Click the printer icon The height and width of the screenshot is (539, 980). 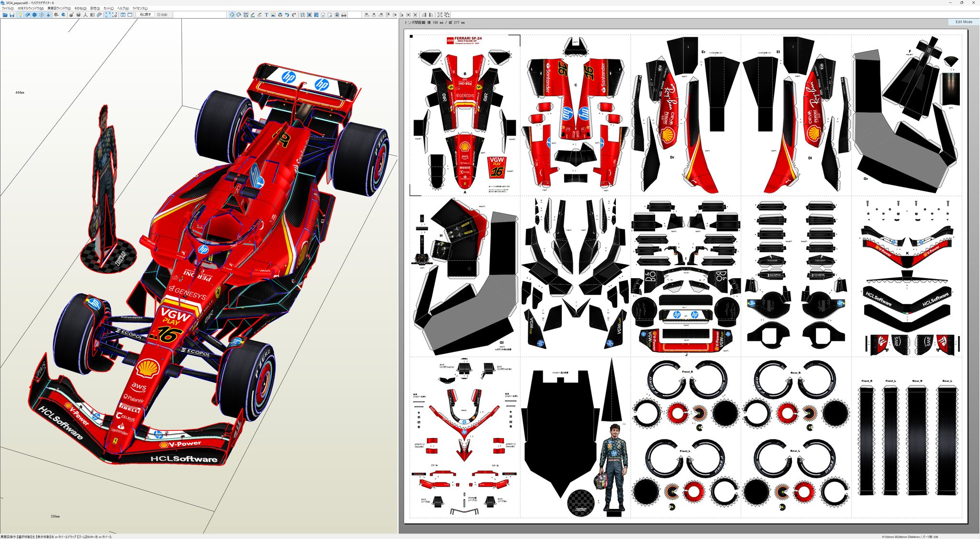[x=344, y=15]
